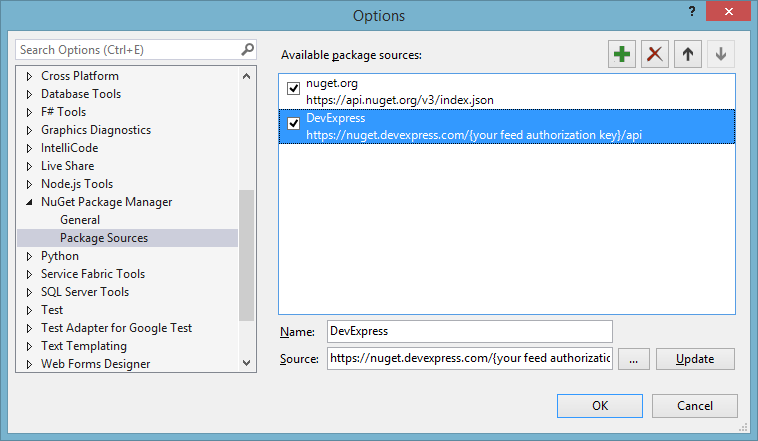Click the search magnifier icon
The width and height of the screenshot is (758, 441).
pyautogui.click(x=248, y=49)
